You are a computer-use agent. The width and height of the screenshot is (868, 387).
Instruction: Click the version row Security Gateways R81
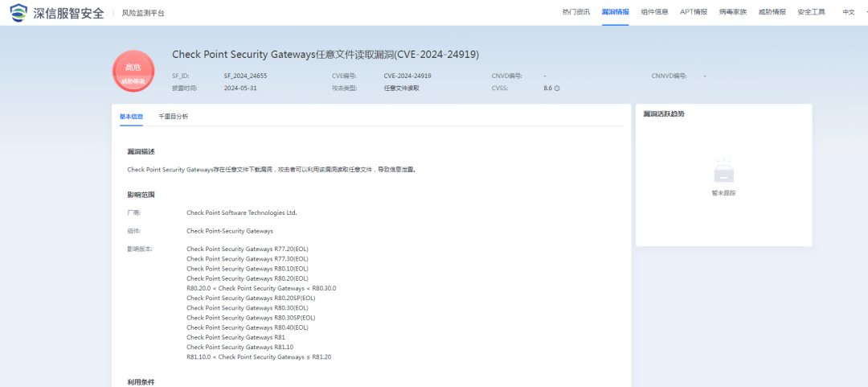(235, 337)
